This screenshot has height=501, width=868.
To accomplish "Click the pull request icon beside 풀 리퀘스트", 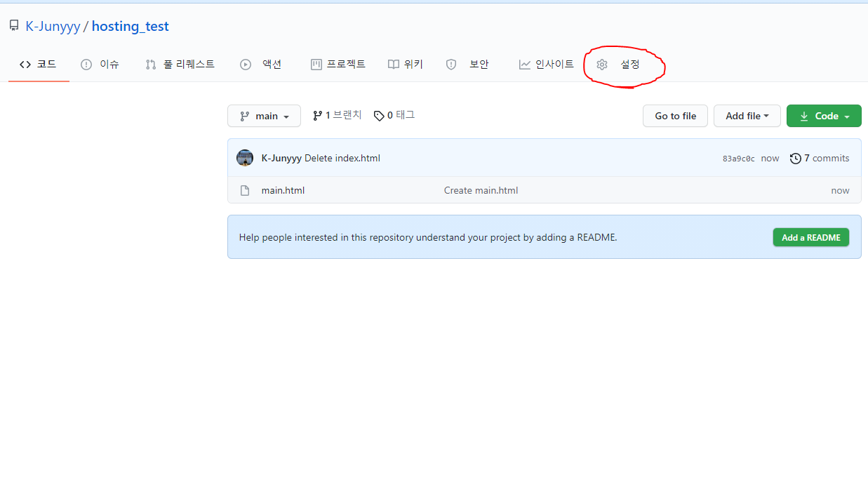I will [151, 65].
